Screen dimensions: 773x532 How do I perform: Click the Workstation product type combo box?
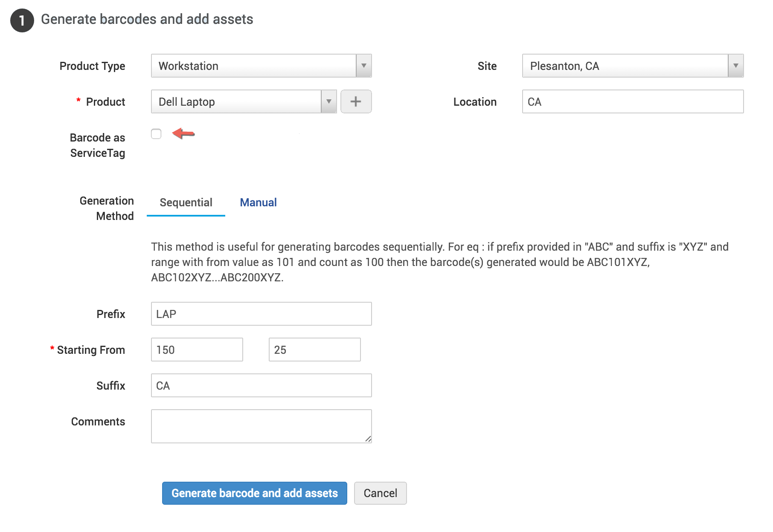(x=254, y=66)
